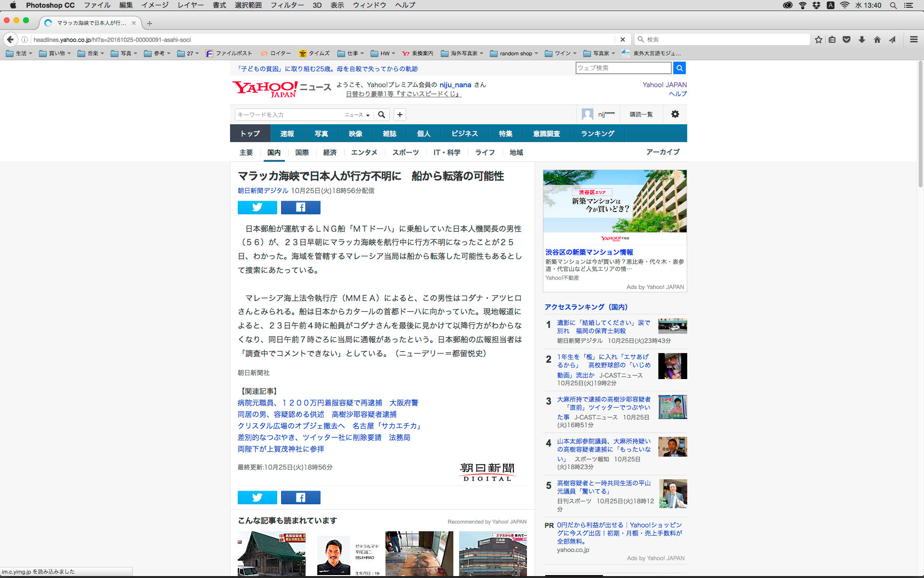Open the Pocket save icon in toolbar
The width and height of the screenshot is (924, 578).
847,39
